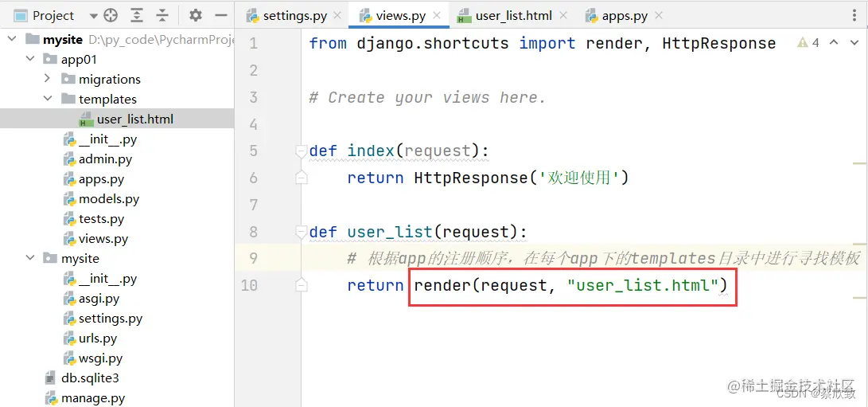Image resolution: width=868 pixels, height=407 pixels.
Task: Click the Expand All icon in Project toolbar
Action: click(137, 15)
